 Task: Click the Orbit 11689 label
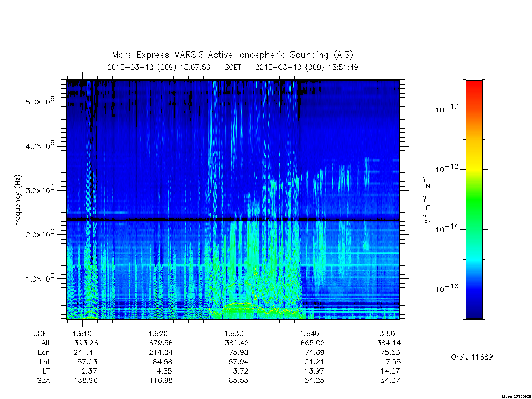[472, 357]
